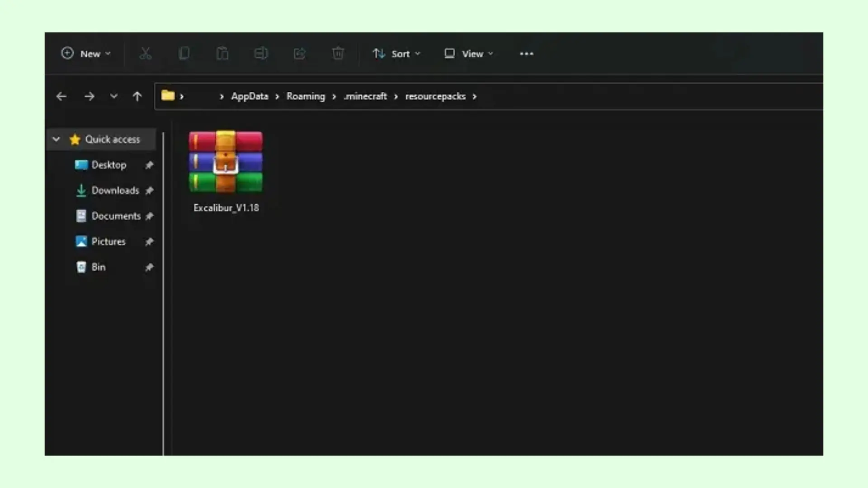Open the See more ellipsis menu

pyautogui.click(x=526, y=53)
